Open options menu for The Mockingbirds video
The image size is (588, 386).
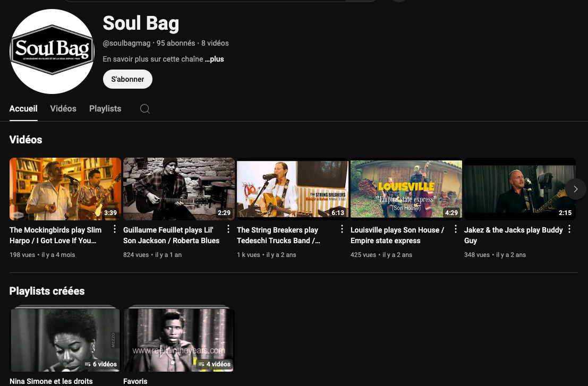click(115, 229)
